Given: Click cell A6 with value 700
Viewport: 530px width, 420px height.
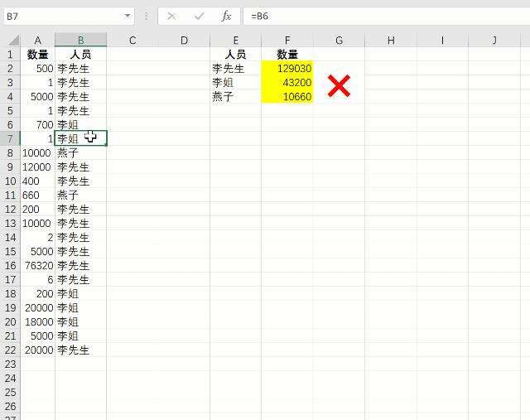Looking at the screenshot, I should click(x=38, y=124).
